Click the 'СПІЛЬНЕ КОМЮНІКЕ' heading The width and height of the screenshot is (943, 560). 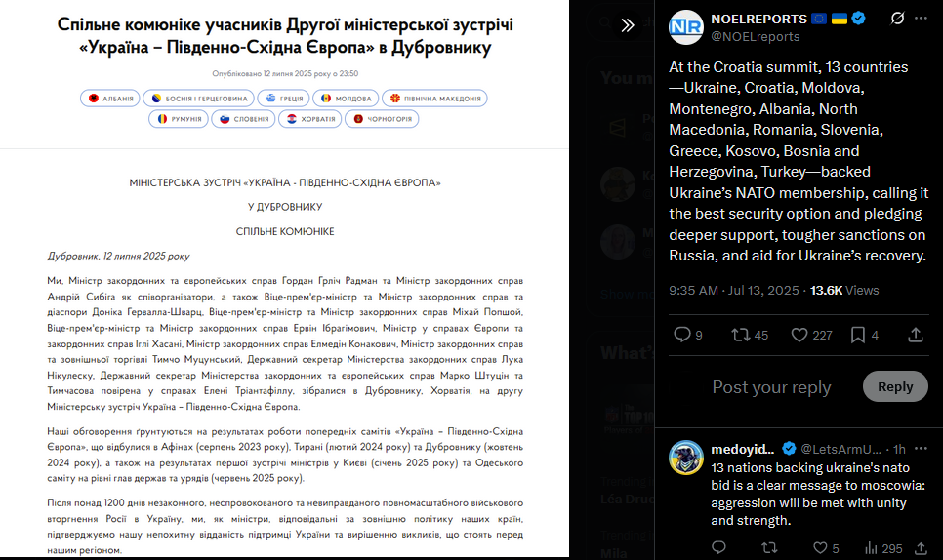tap(285, 231)
